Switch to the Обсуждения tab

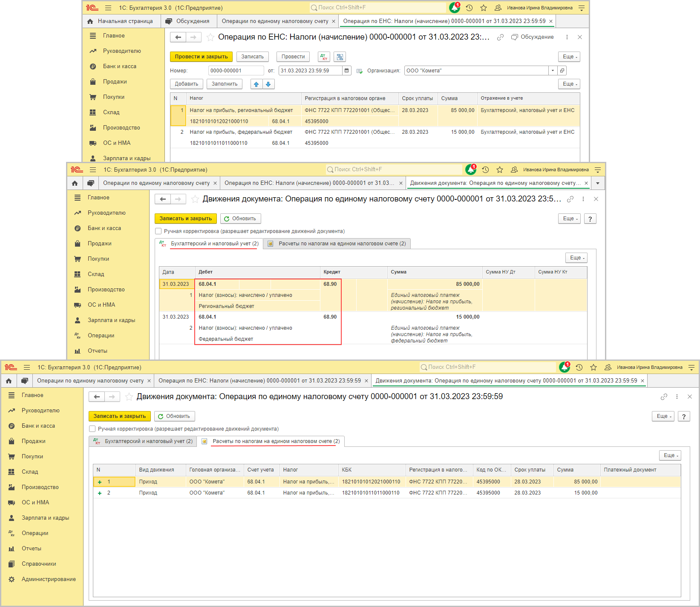point(188,21)
